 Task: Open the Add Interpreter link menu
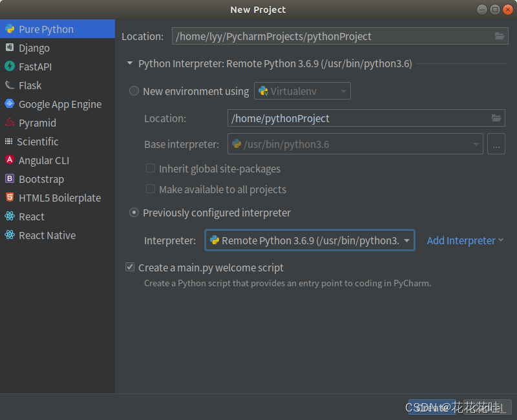pos(465,240)
